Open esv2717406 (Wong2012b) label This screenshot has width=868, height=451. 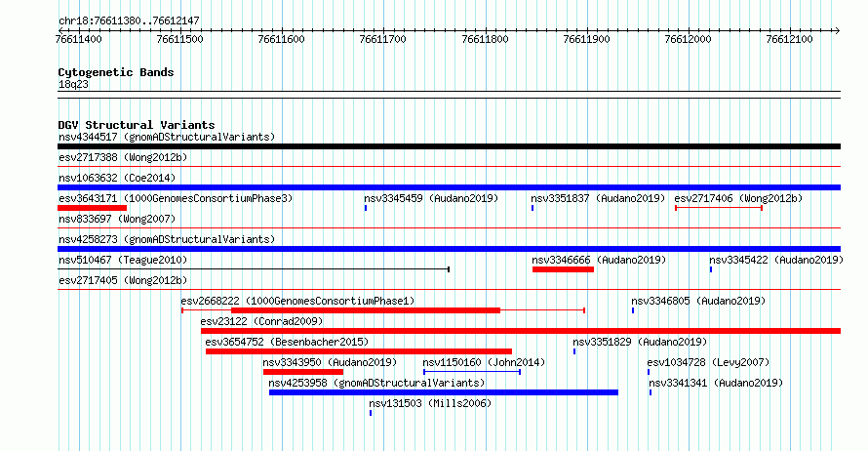tap(738, 198)
